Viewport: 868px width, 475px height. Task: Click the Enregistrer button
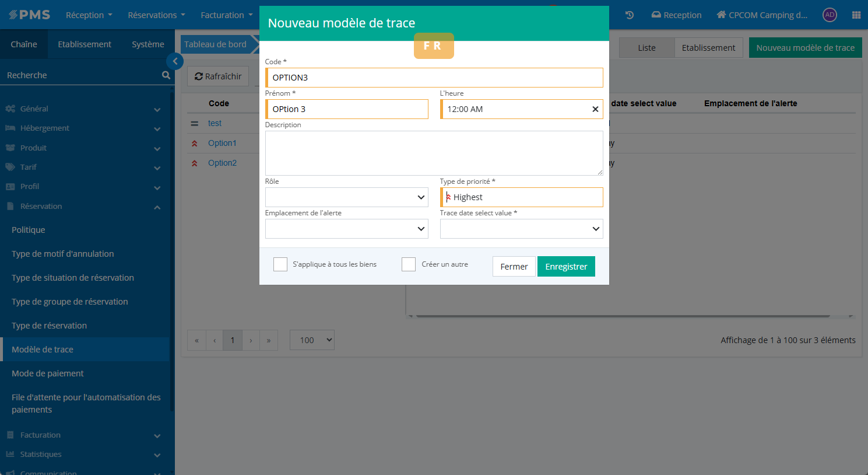[x=566, y=267]
